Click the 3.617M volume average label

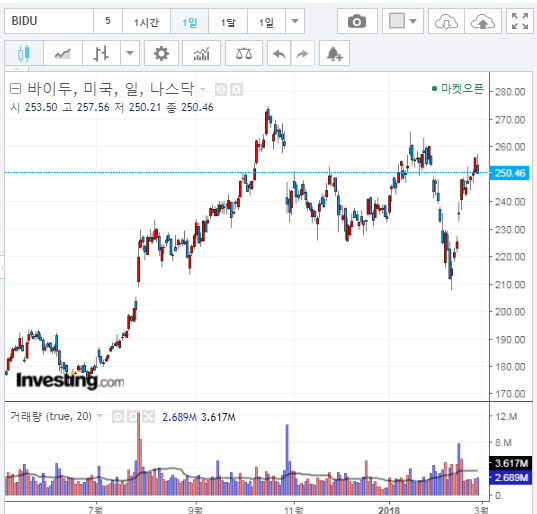(x=511, y=463)
